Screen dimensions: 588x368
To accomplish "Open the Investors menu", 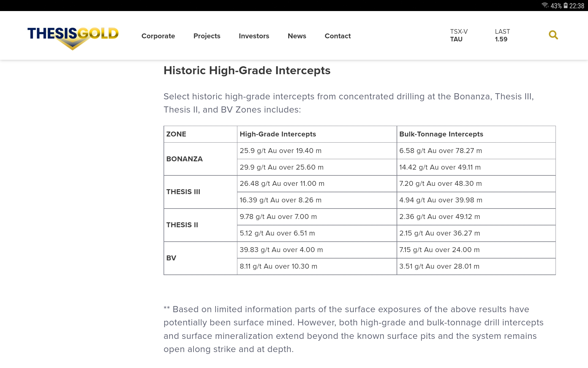I will coord(254,36).
